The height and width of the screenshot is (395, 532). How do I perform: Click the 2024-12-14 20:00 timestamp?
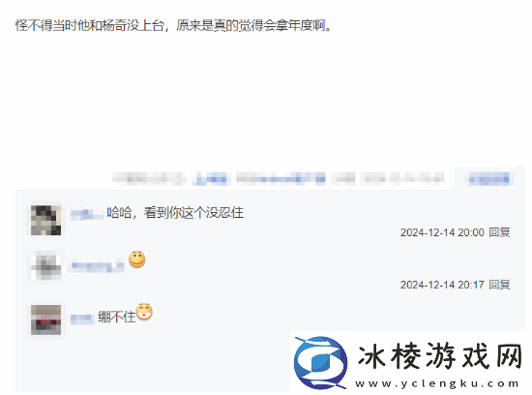(442, 232)
